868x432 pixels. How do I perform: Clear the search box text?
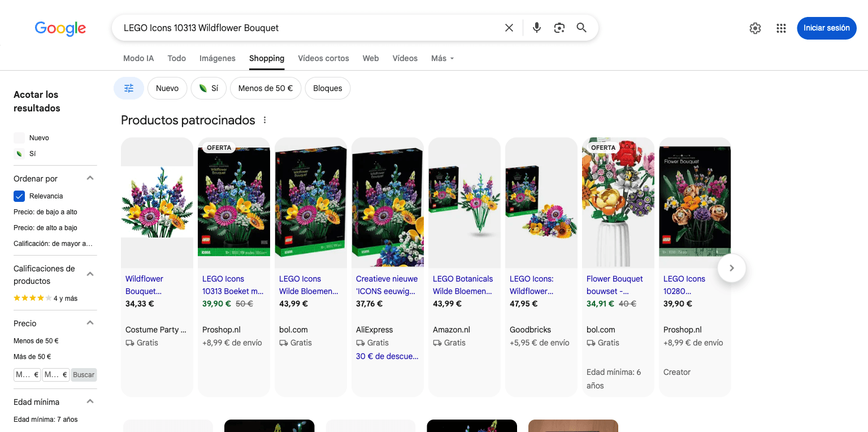pyautogui.click(x=509, y=28)
